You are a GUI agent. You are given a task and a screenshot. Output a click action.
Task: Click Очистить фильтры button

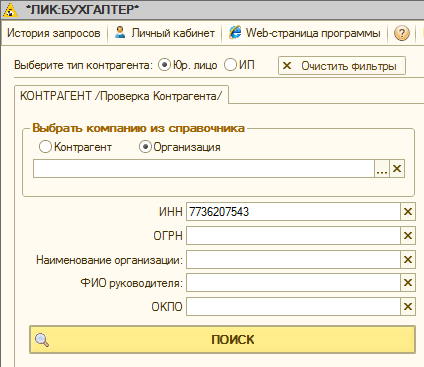(342, 66)
